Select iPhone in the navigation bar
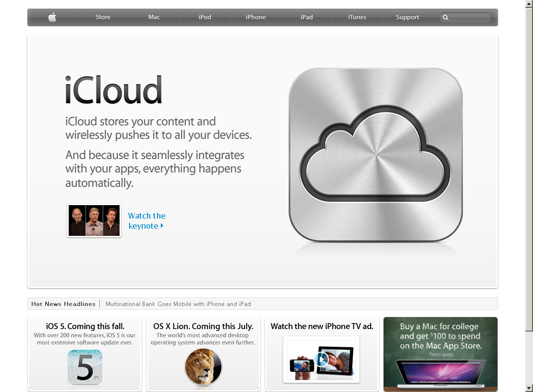533x392 pixels. coord(256,17)
